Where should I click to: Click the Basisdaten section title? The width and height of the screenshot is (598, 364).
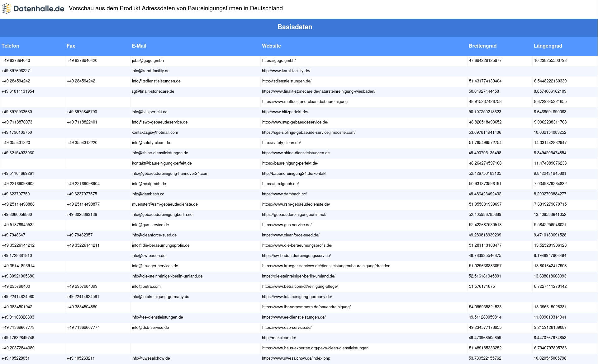(x=295, y=27)
